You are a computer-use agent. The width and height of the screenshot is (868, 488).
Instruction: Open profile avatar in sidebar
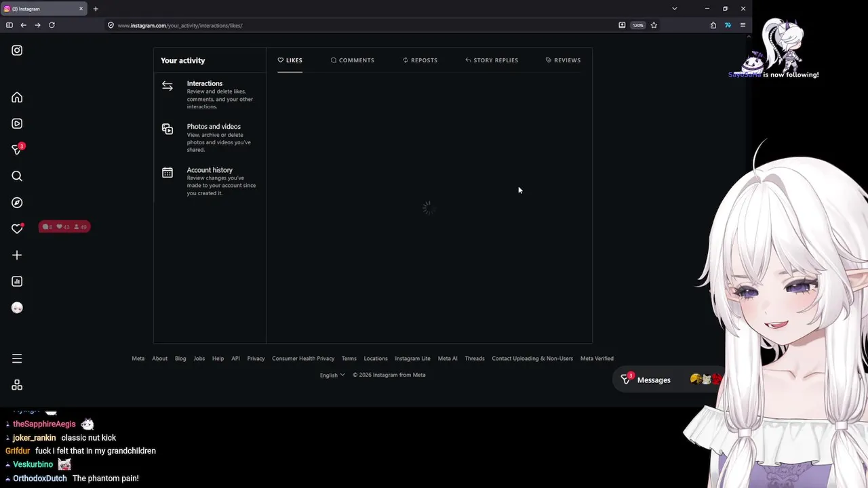17,308
